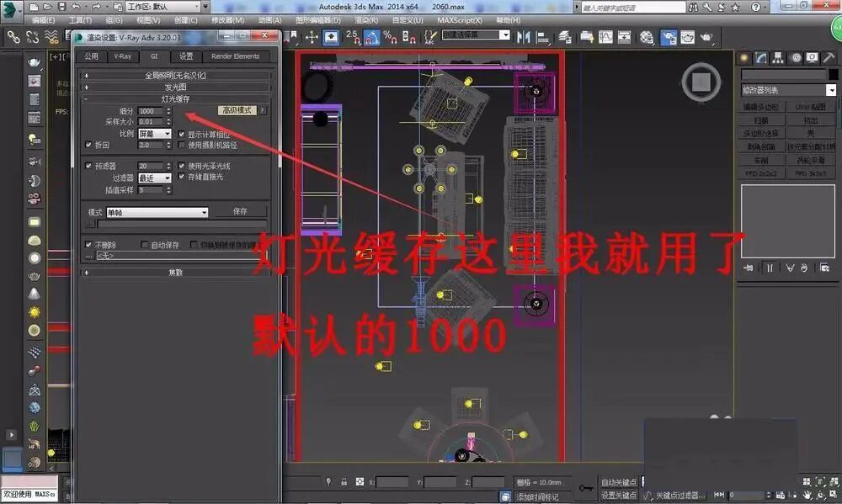842x504 pixels.
Task: Open the Schematic View icon
Action: click(624, 37)
